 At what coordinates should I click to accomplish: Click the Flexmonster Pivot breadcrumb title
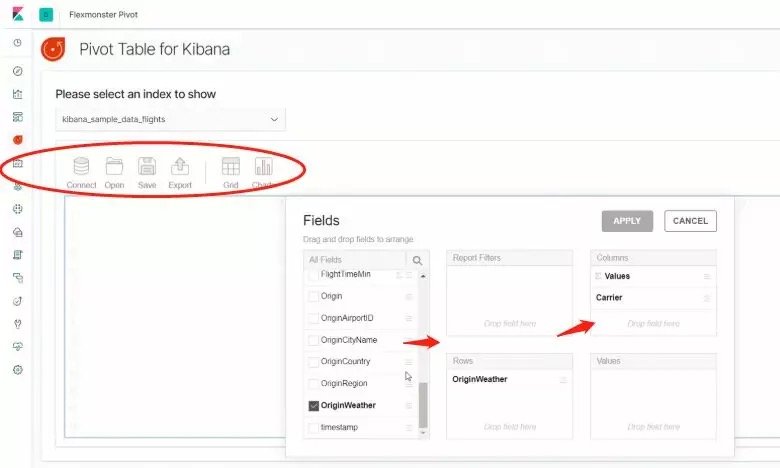pyautogui.click(x=102, y=15)
